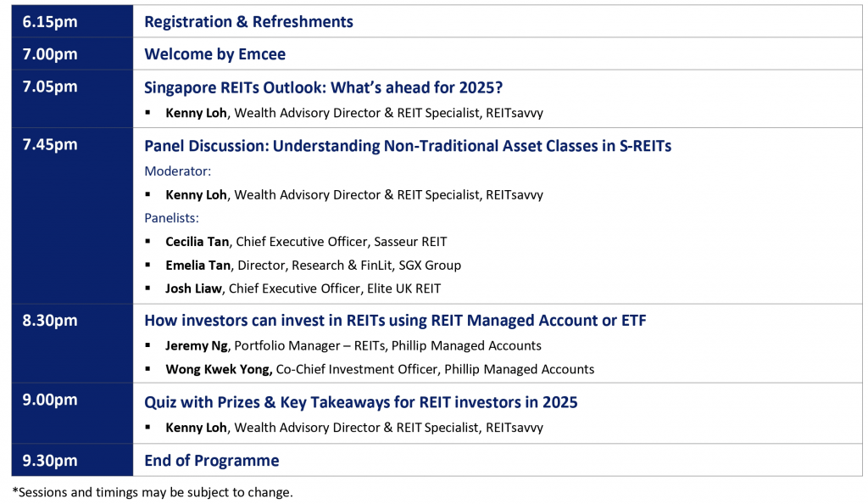This screenshot has width=868, height=504.
Task: Select panelist Josh Liaw of Elite UK REIT
Action: pyautogui.click(x=303, y=288)
